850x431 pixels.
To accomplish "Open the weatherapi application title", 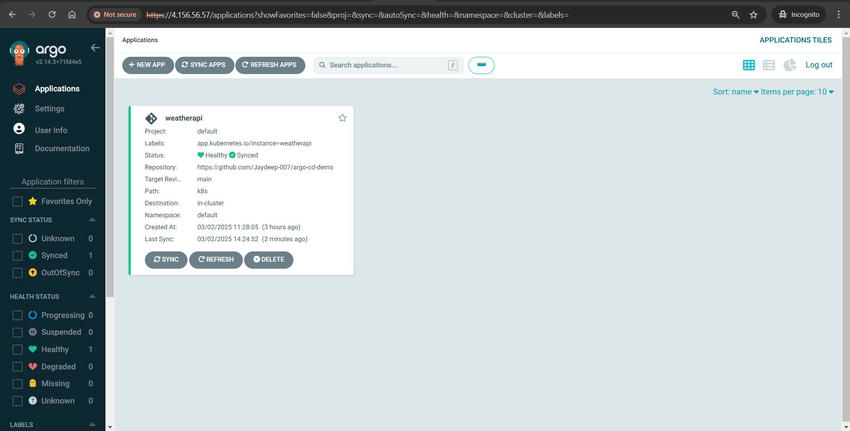I will tap(184, 118).
